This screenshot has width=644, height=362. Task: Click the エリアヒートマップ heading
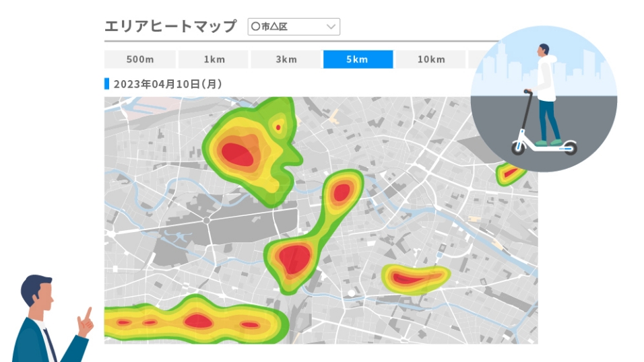tap(170, 26)
